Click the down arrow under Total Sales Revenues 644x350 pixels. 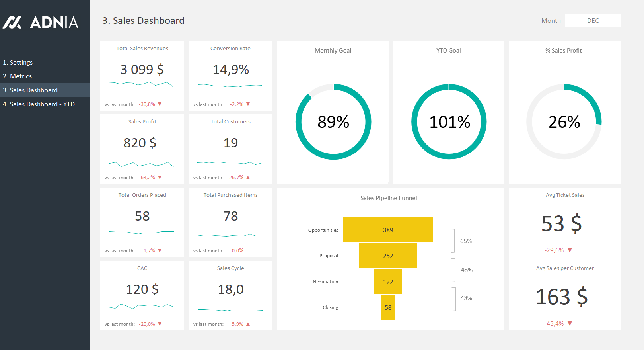(x=160, y=104)
